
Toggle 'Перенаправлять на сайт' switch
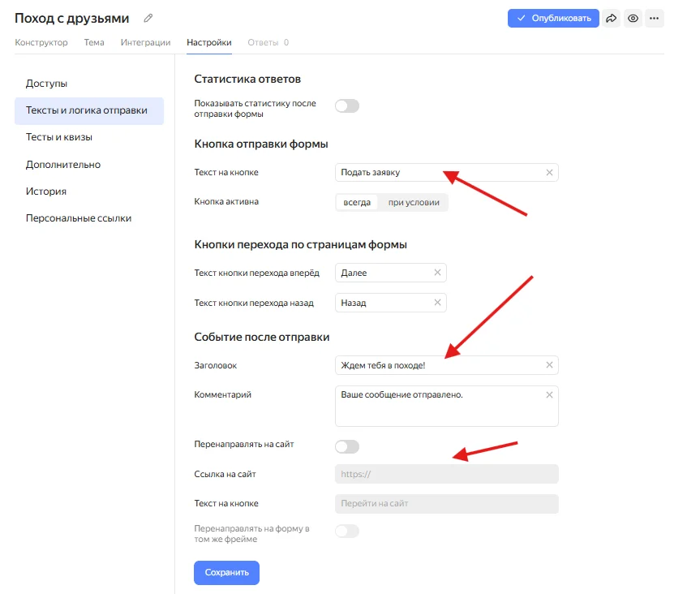pos(347,446)
